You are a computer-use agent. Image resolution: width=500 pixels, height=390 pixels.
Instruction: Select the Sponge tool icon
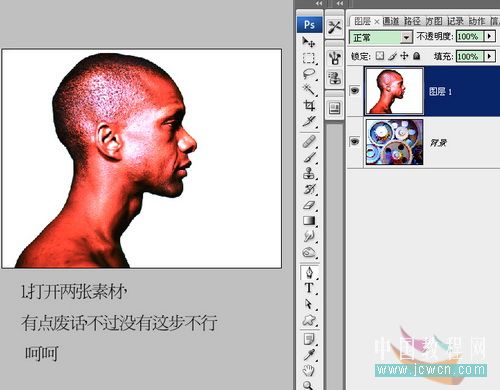pyautogui.click(x=309, y=252)
